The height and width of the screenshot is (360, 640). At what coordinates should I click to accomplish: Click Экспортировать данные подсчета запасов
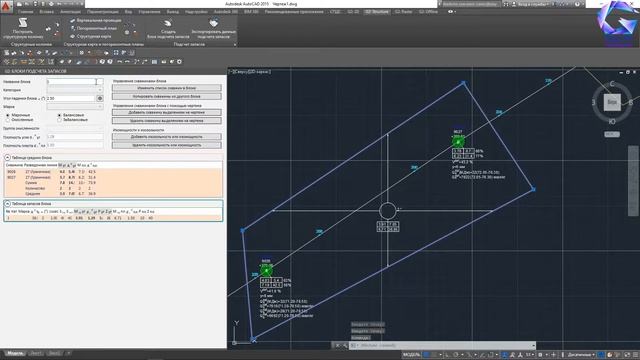(213, 29)
